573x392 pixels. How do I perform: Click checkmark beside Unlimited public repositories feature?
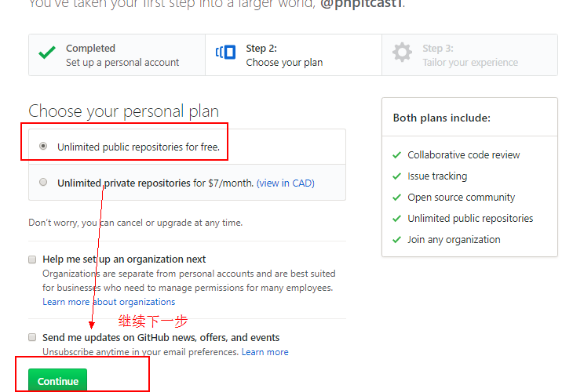(x=396, y=219)
